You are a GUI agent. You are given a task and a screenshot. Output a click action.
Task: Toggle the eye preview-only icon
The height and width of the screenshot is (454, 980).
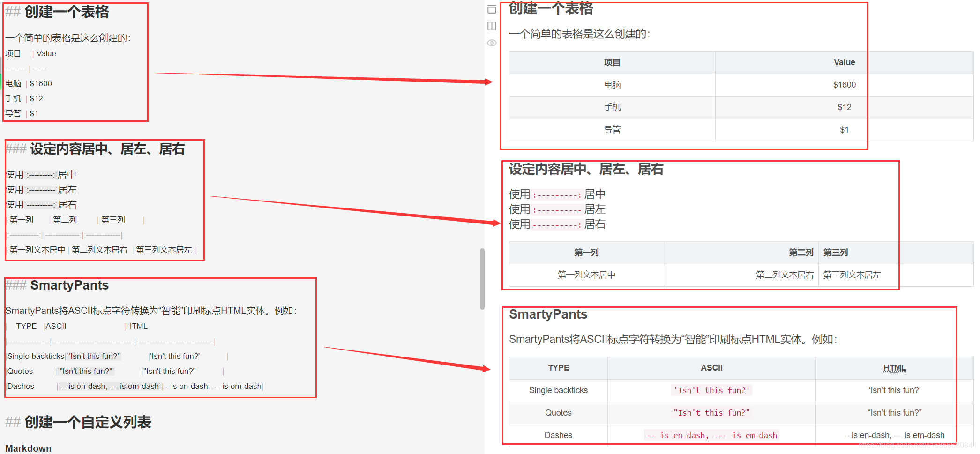(492, 43)
